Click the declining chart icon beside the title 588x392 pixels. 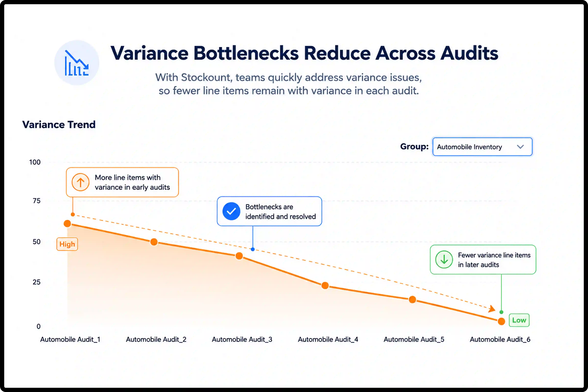click(77, 63)
